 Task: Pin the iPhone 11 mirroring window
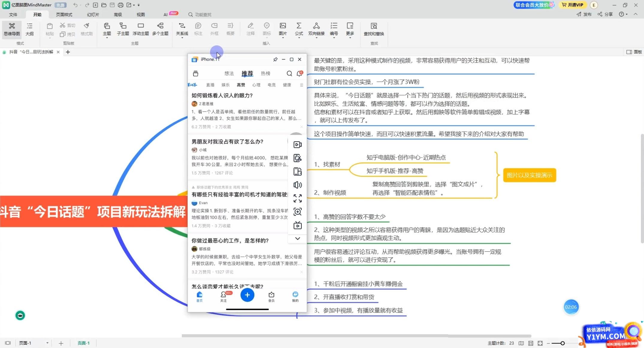[275, 60]
